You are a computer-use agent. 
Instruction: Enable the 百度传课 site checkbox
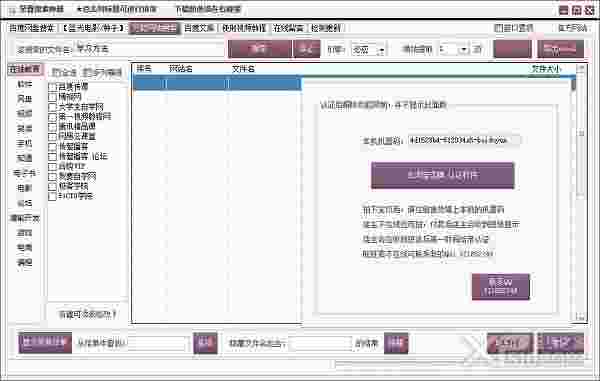(52, 87)
